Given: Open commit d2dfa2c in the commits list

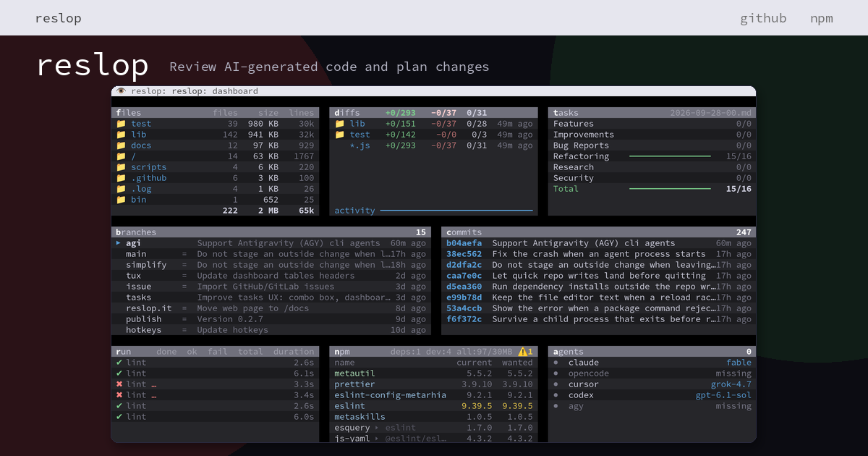Looking at the screenshot, I should [x=598, y=265].
